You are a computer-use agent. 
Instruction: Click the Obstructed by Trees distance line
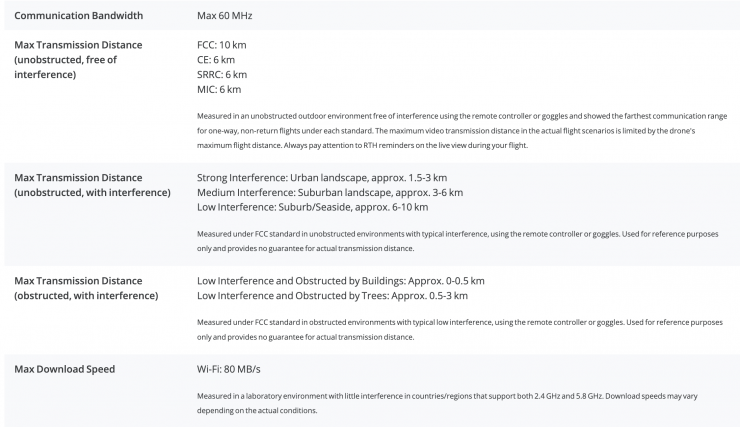pyautogui.click(x=333, y=295)
